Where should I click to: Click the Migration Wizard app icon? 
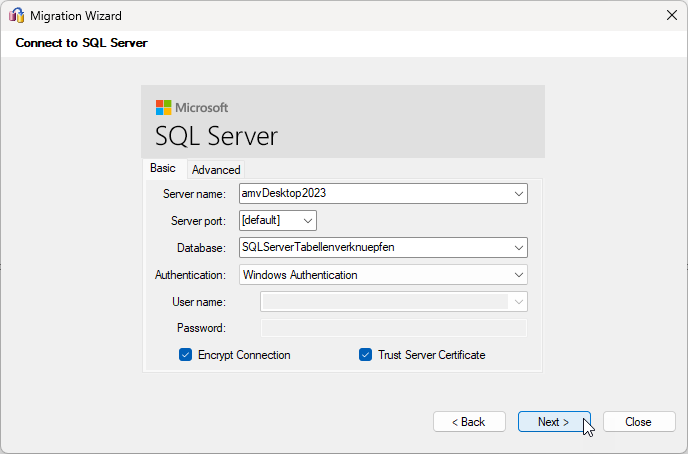point(17,15)
